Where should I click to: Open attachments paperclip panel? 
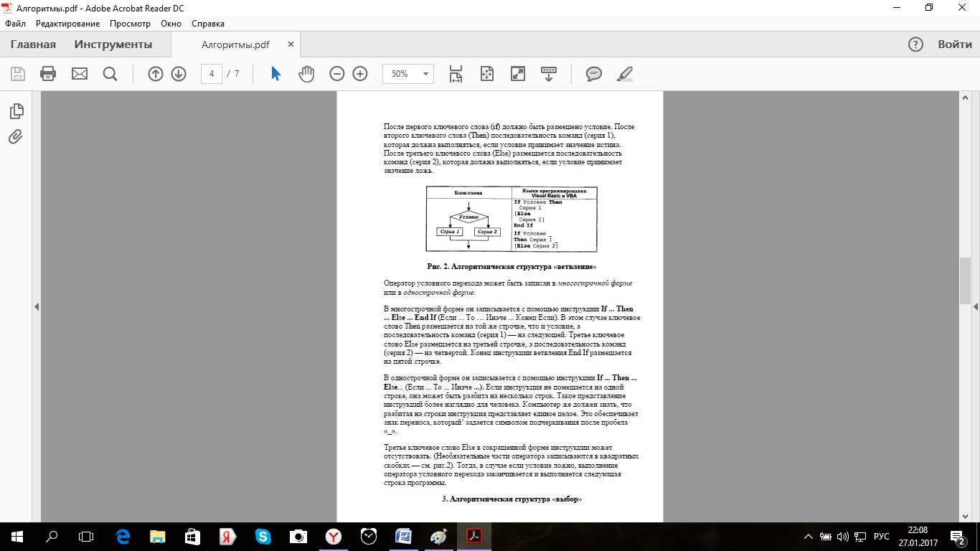(16, 136)
